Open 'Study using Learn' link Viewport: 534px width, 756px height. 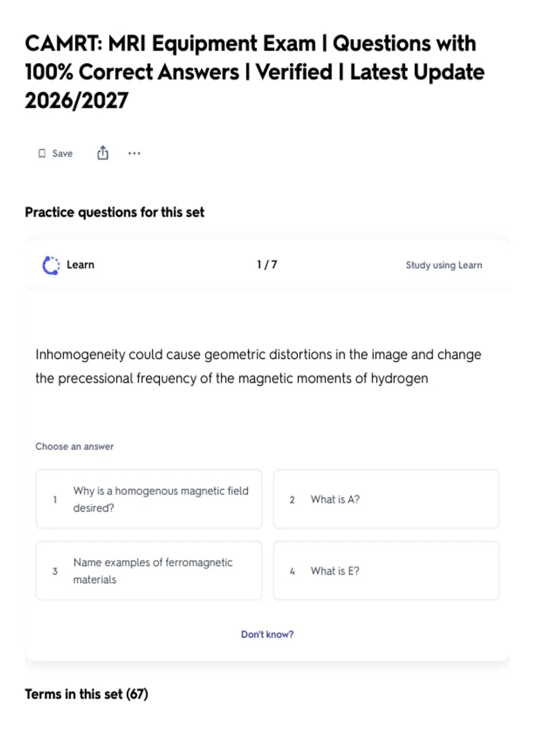[444, 265]
